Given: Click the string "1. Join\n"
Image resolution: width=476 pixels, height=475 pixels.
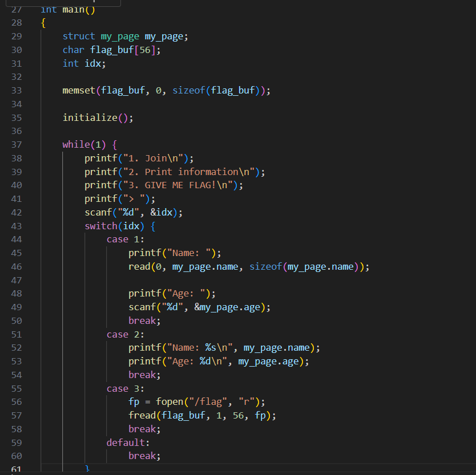Looking at the screenshot, I should pos(153,159).
